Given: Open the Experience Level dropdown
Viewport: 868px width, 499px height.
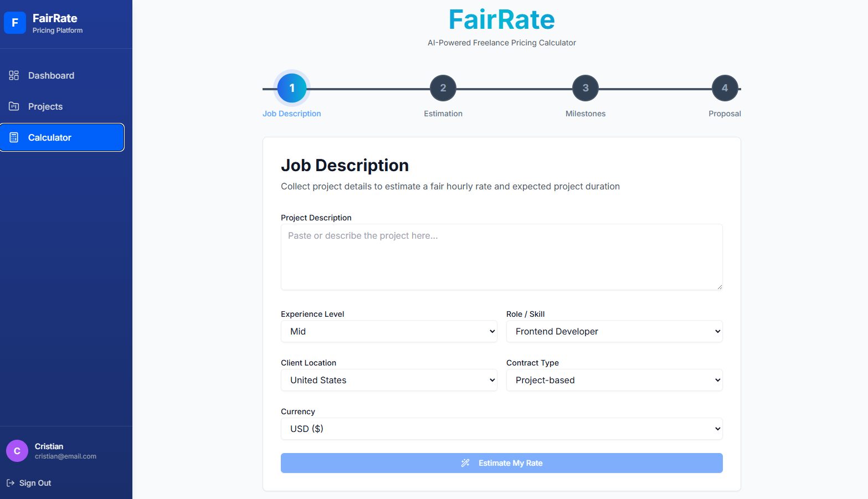Looking at the screenshot, I should click(x=389, y=331).
